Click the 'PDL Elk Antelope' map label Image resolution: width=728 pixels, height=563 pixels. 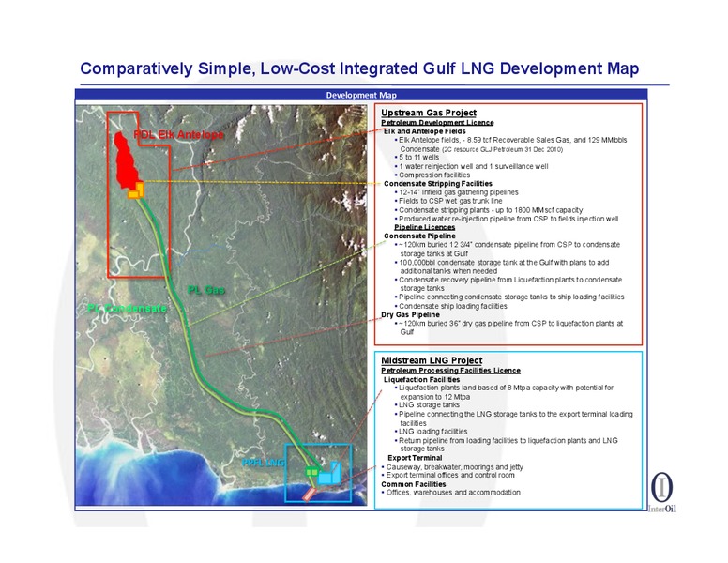point(178,135)
